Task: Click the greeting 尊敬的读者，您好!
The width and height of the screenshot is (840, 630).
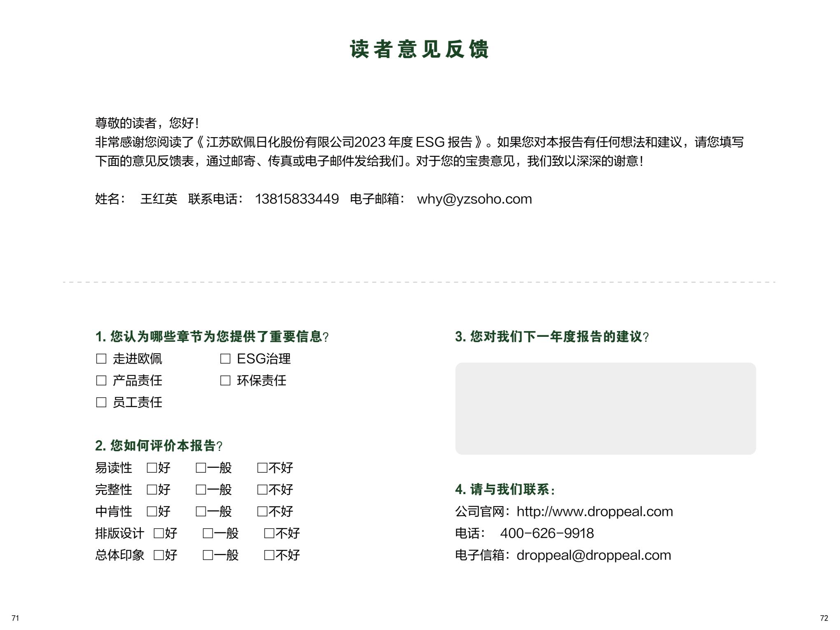Action: [147, 123]
